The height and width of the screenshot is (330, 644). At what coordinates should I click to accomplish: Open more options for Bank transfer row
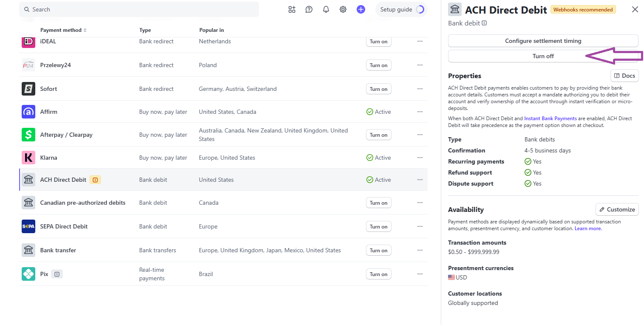click(420, 250)
